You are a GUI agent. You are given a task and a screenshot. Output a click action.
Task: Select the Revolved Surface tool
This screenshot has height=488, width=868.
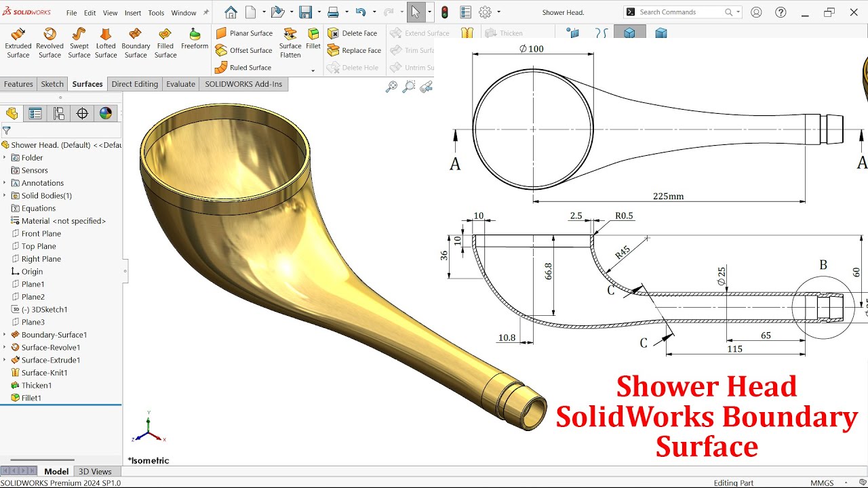click(50, 43)
